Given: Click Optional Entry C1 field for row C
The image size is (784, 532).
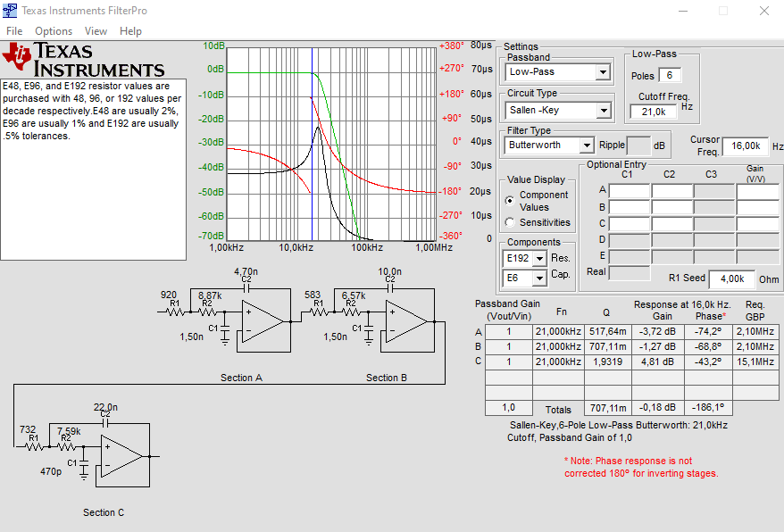Looking at the screenshot, I should [x=629, y=223].
